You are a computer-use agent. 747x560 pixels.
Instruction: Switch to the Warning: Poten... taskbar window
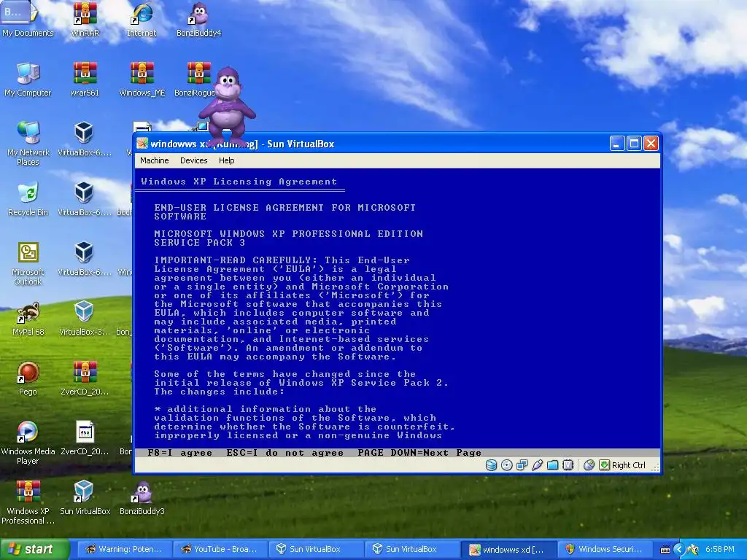pos(124,550)
